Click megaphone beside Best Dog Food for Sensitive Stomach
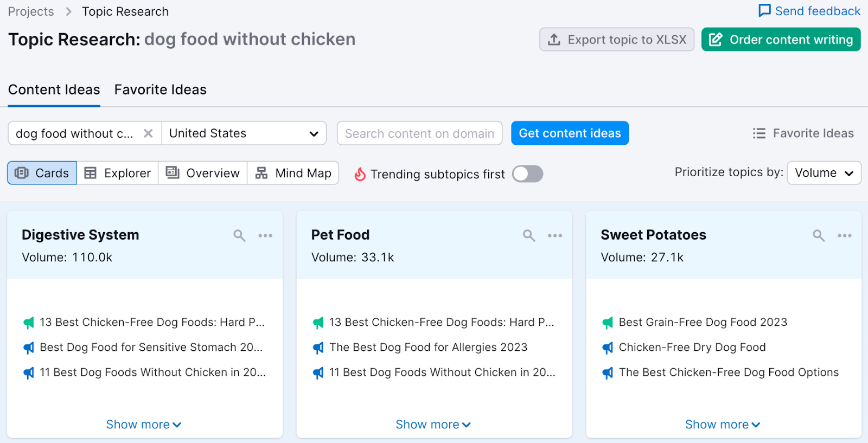The width and height of the screenshot is (868, 443). [x=29, y=348]
